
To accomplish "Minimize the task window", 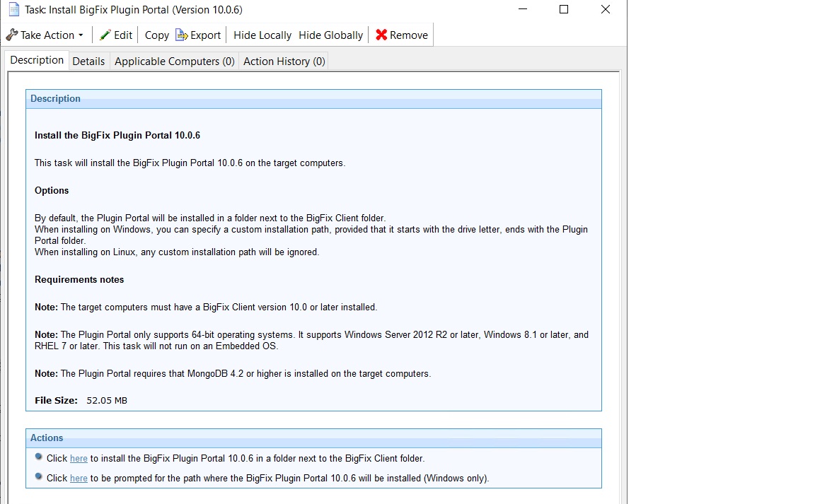I will 523,10.
